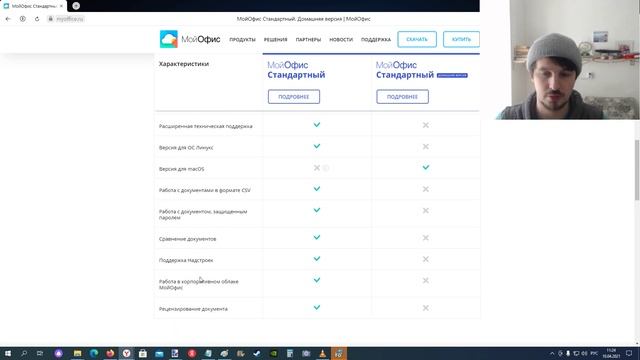Open the РЕШЕНИЯ menu
This screenshot has height=360, width=640.
(276, 40)
